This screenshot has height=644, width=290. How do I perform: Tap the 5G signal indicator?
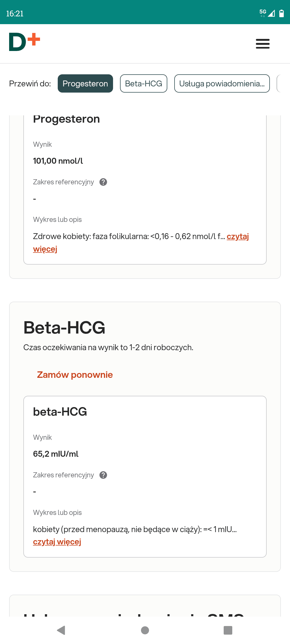(x=263, y=13)
